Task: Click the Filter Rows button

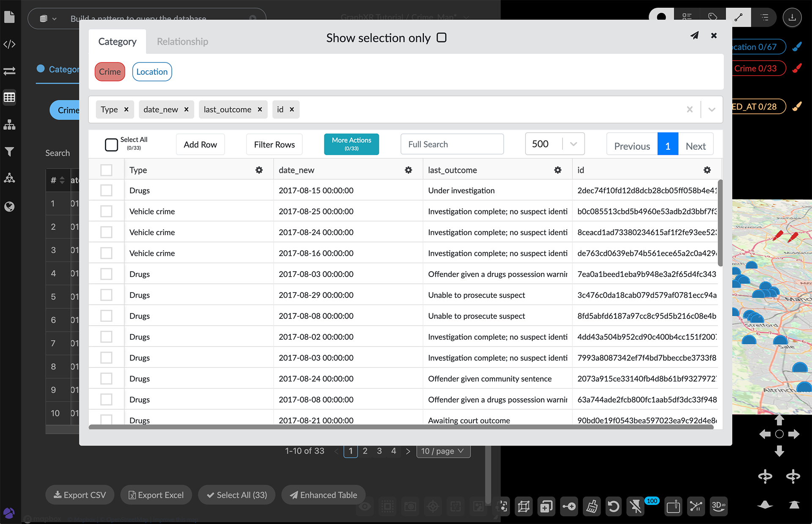Action: click(274, 145)
